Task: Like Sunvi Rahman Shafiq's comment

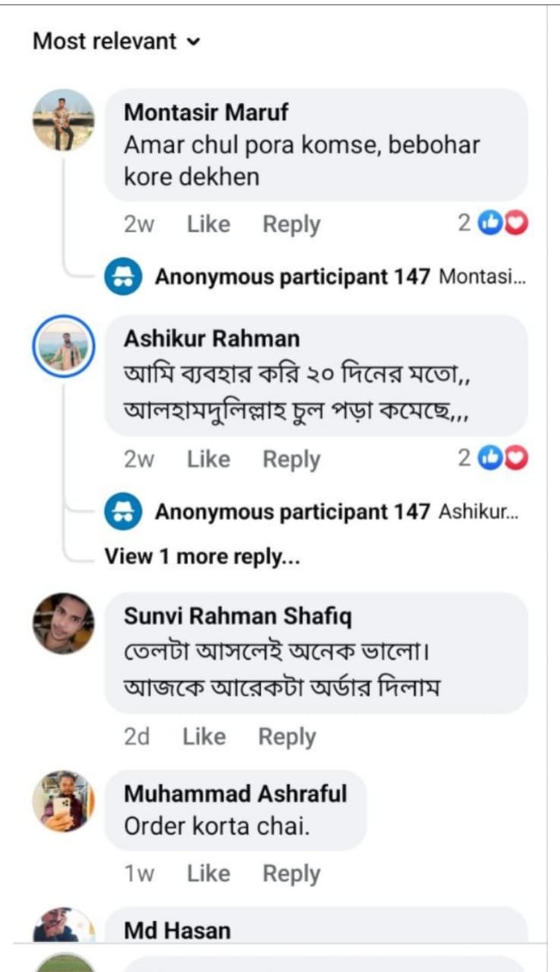Action: pyautogui.click(x=203, y=737)
